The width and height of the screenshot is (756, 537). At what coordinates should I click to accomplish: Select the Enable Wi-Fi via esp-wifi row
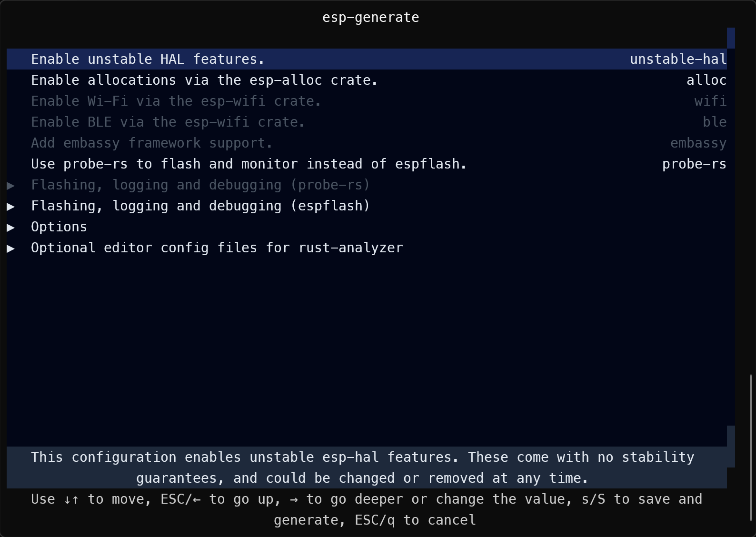(367, 101)
